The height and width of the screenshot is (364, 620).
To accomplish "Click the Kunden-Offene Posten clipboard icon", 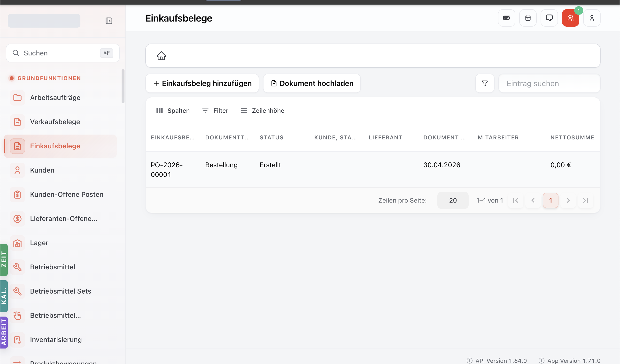I will tap(17, 195).
